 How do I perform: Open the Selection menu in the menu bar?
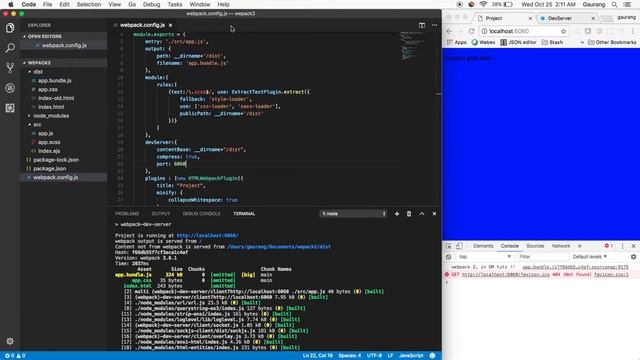[89, 4]
